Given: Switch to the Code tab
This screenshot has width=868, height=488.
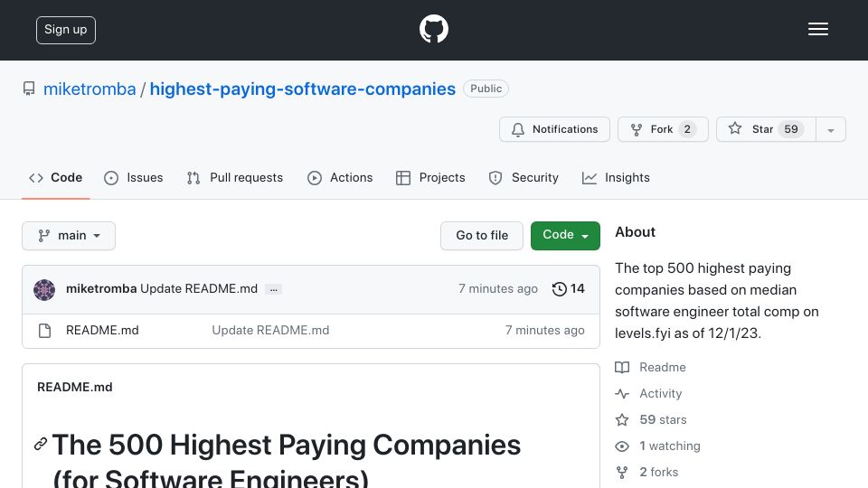Looking at the screenshot, I should [x=55, y=178].
